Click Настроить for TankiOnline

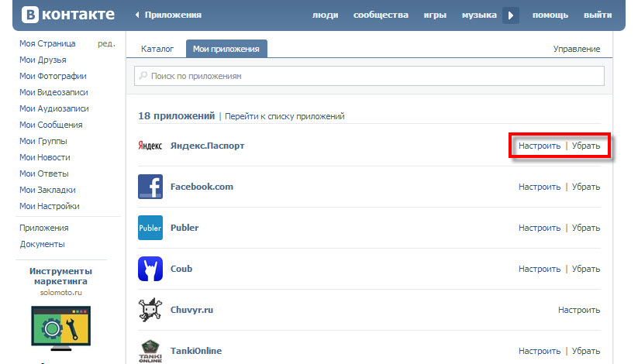point(539,351)
